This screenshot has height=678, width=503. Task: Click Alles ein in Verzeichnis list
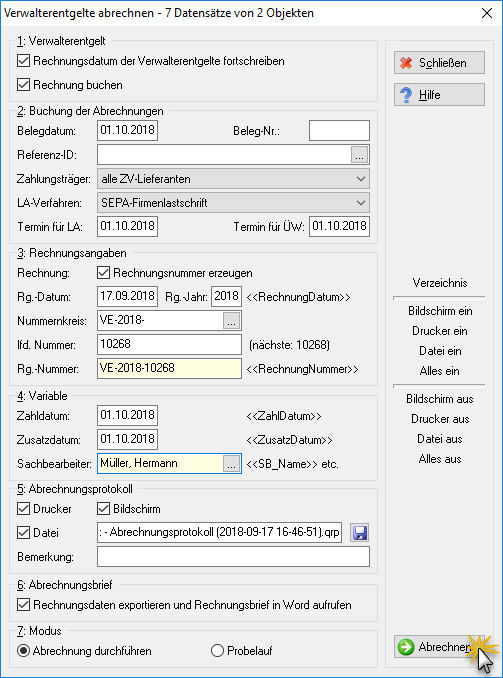point(439,371)
